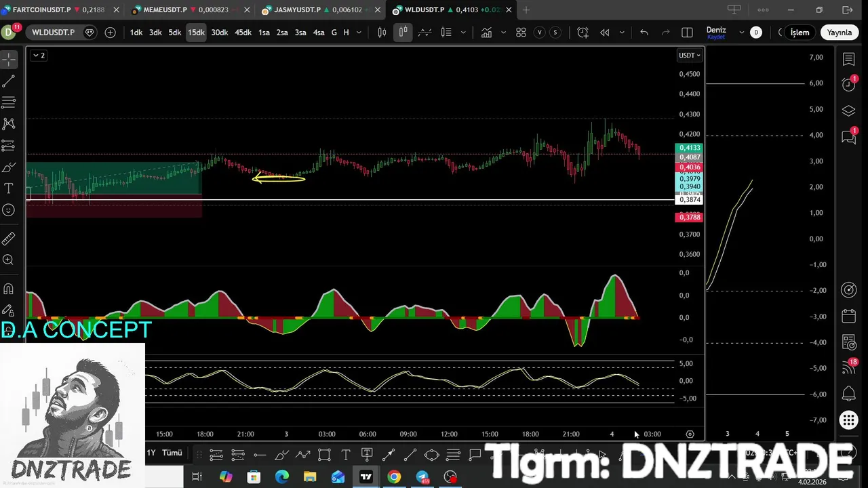Open indicator templates grid icon
This screenshot has width=868, height=488.
(x=521, y=33)
